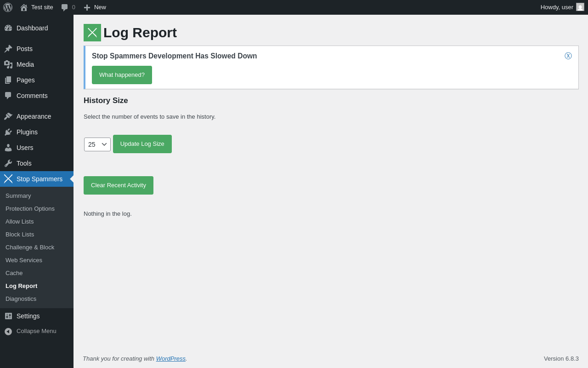This screenshot has width=588, height=368.
Task: Open the comments bubble in the admin bar
Action: point(64,7)
